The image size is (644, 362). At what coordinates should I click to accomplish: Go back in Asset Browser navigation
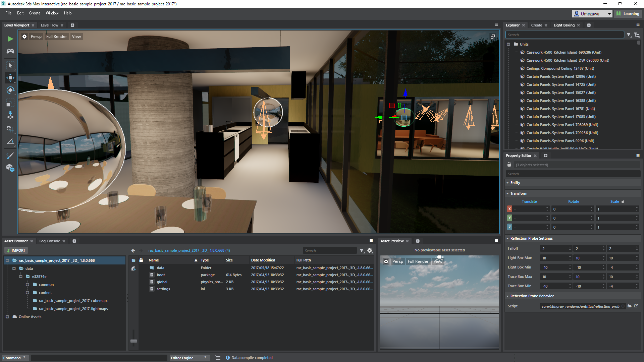(x=133, y=250)
